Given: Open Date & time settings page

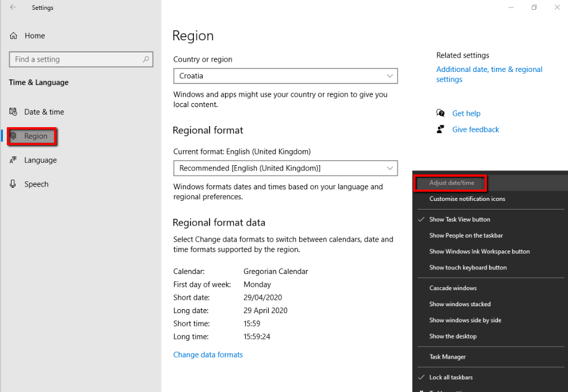Looking at the screenshot, I should coord(44,112).
